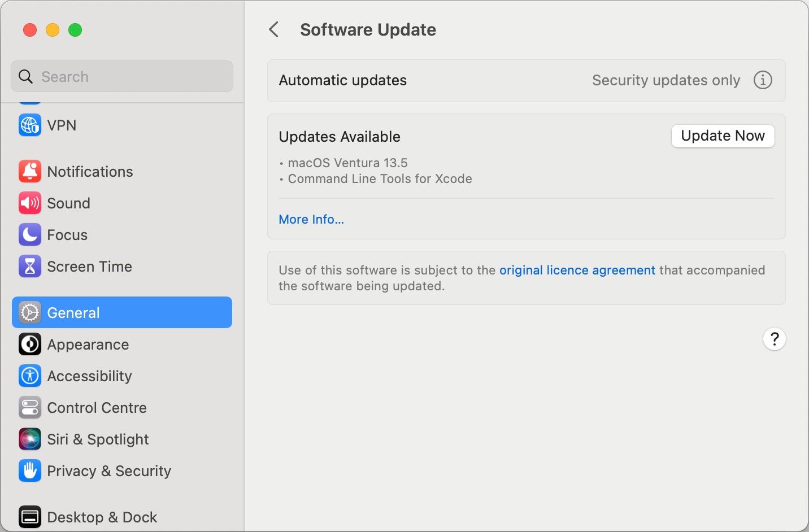Open the Security updates only options

pos(666,80)
